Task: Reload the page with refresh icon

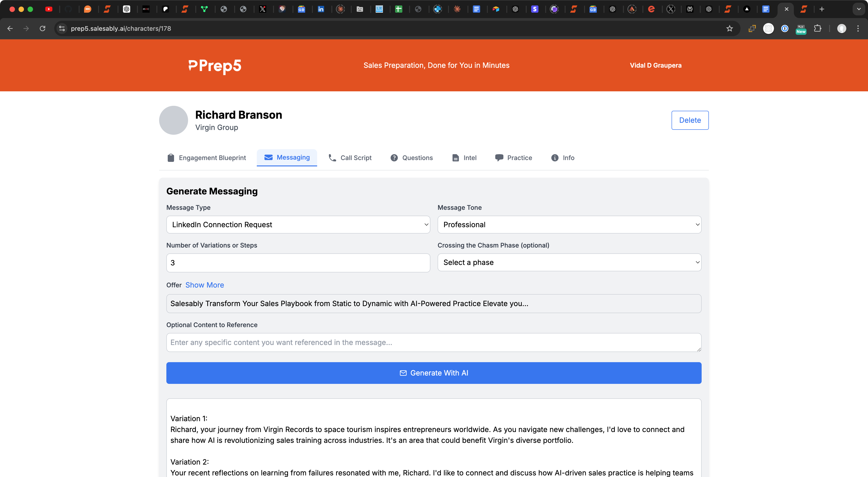Action: [42, 29]
